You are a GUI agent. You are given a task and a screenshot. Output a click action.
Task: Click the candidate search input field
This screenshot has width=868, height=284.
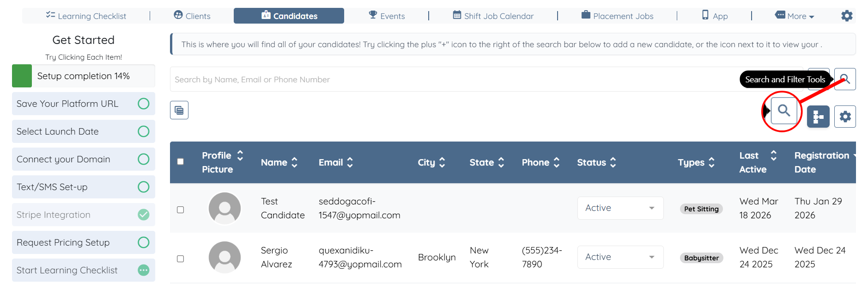coord(453,80)
